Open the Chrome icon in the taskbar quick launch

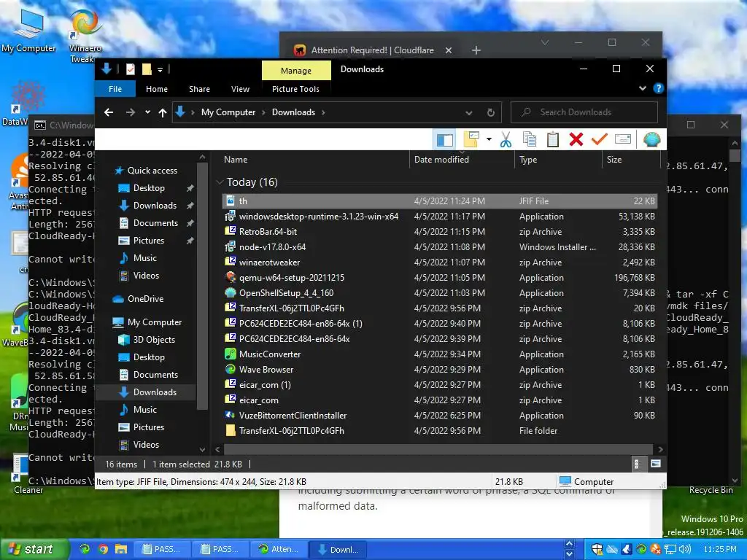(x=102, y=549)
